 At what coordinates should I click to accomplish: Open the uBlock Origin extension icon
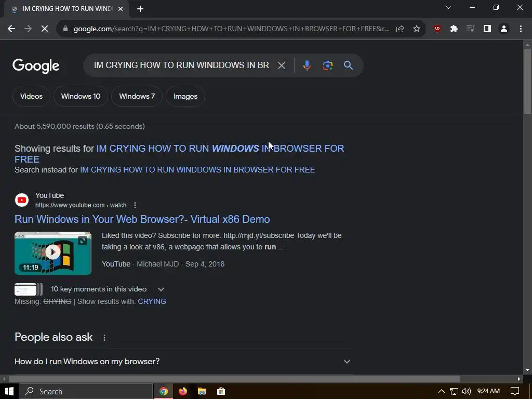[437, 29]
